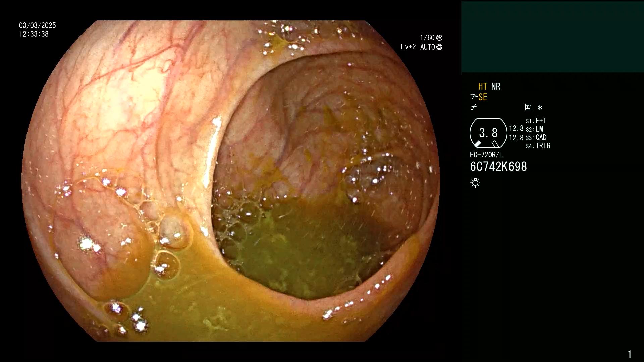Click the serial number 6C742K698
Viewport: 644px width, 362px height.
point(498,167)
